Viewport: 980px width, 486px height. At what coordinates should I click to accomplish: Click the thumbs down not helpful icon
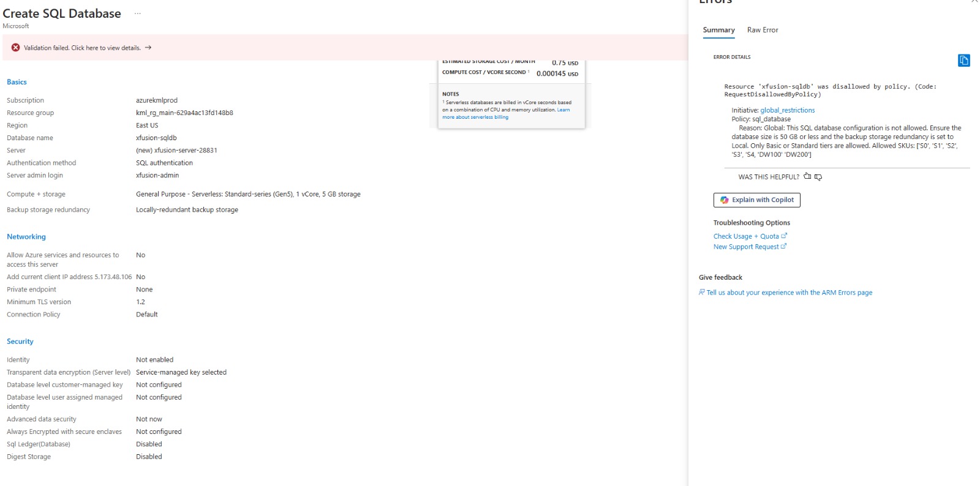pos(818,177)
